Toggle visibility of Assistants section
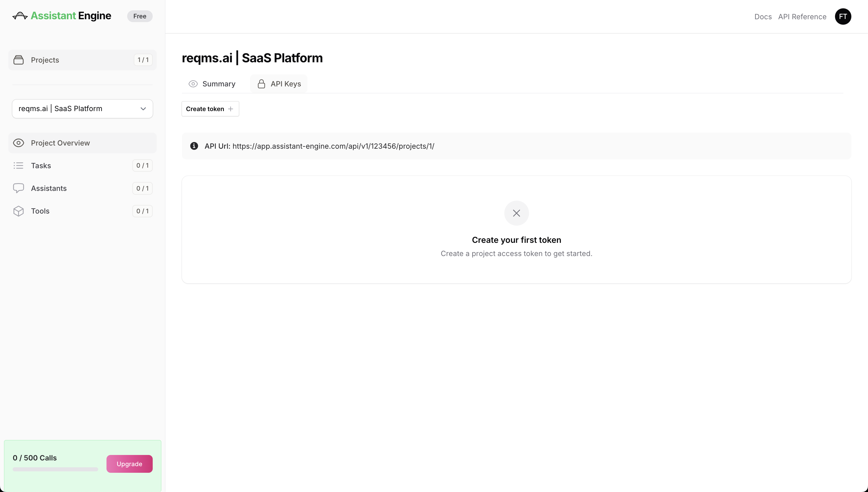The image size is (868, 492). click(82, 188)
